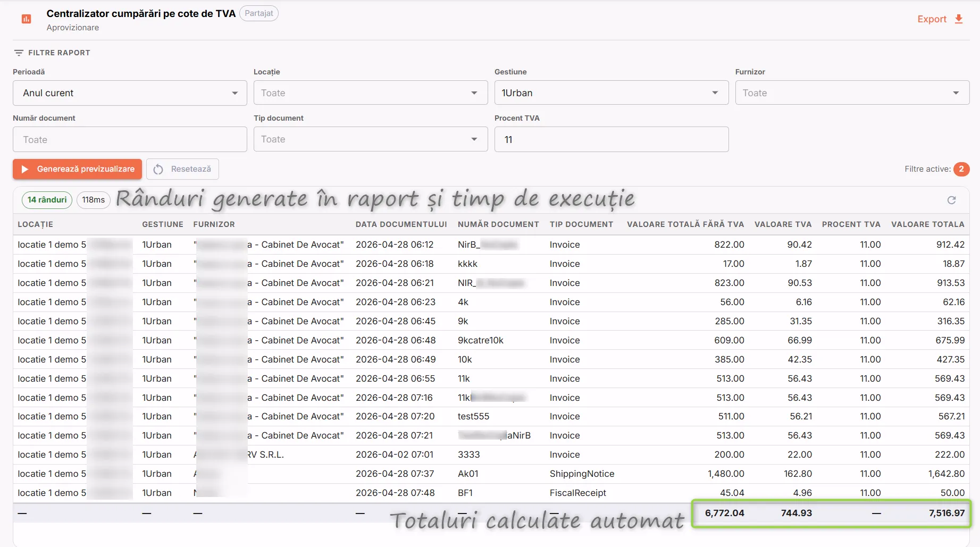Open the Tip document dropdown
Image resolution: width=980 pixels, height=547 pixels.
point(371,139)
